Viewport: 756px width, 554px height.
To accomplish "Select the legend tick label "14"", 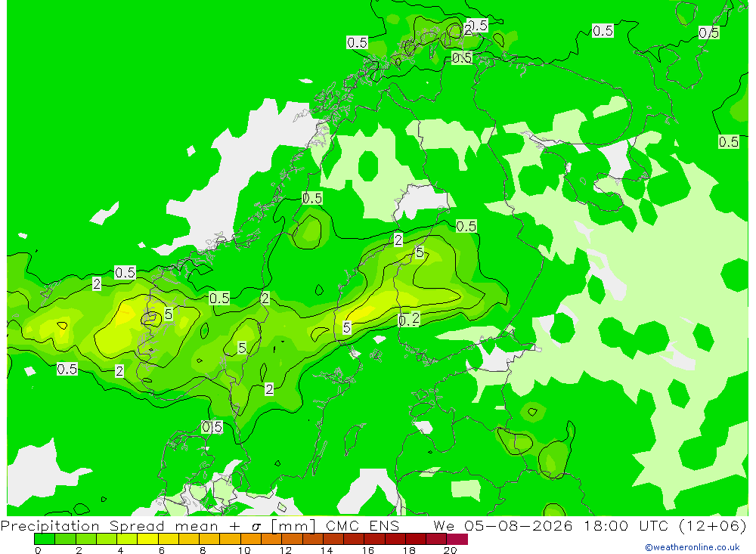I will [327, 550].
